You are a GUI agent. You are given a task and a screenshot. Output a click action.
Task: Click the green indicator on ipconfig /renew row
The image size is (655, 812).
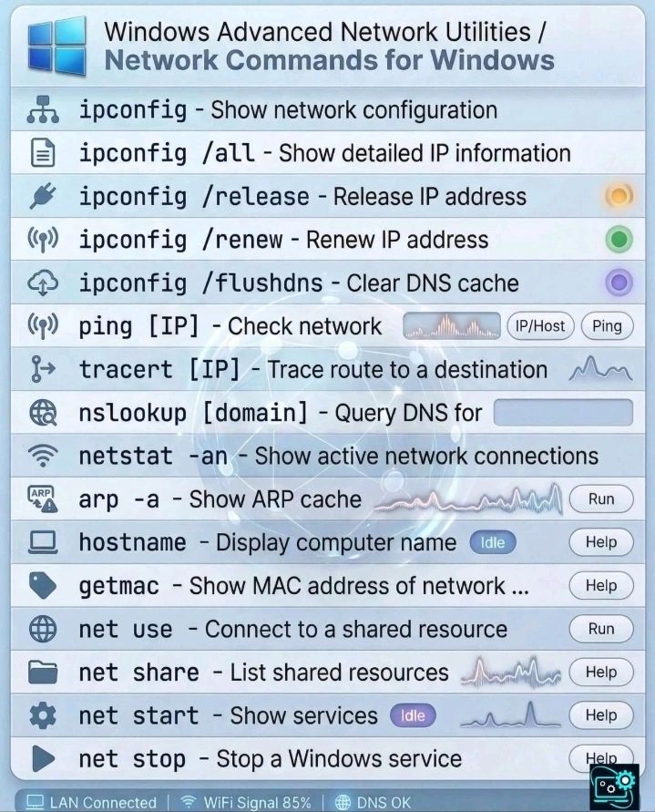619,240
